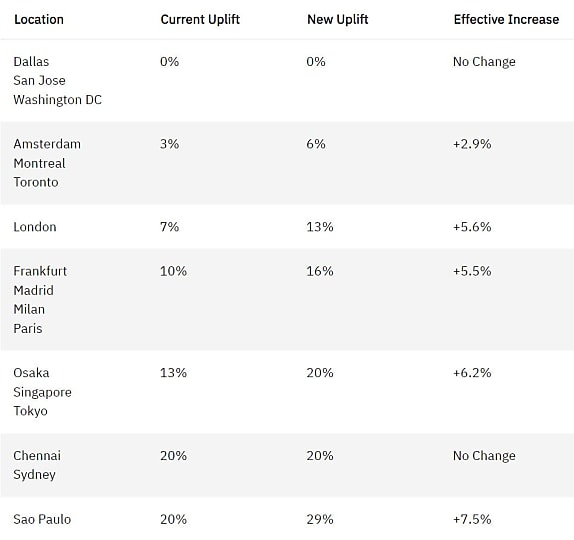Click the London row label
Viewport: 574px width, 540px height.
[35, 227]
